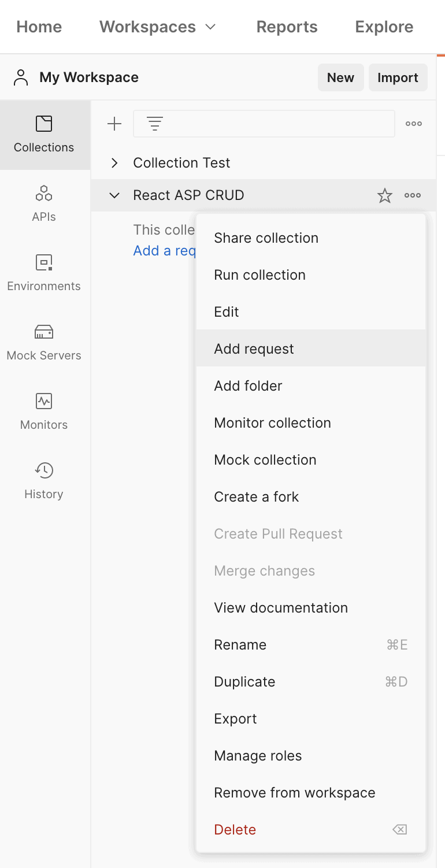
Task: Open the APIs sidebar section
Action: click(44, 204)
